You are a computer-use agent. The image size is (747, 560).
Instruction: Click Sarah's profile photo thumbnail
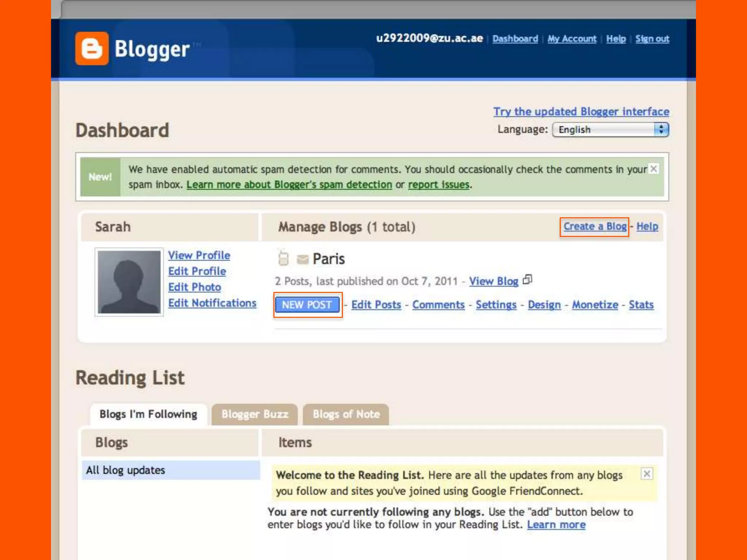(129, 282)
